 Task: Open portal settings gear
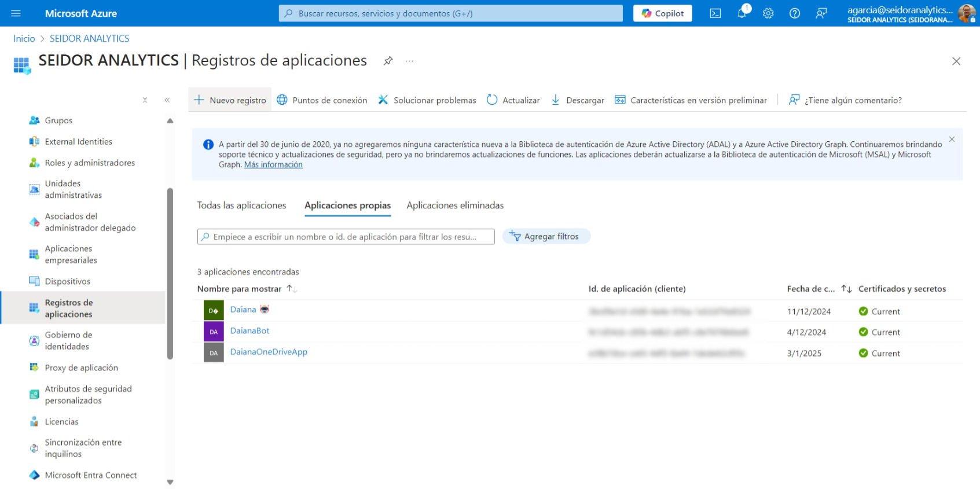tap(768, 13)
